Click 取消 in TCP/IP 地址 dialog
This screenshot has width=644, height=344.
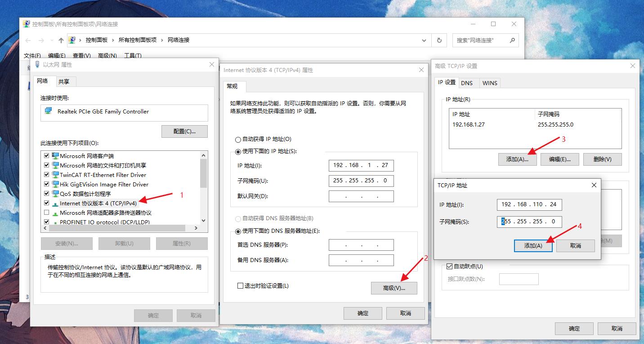(x=576, y=245)
